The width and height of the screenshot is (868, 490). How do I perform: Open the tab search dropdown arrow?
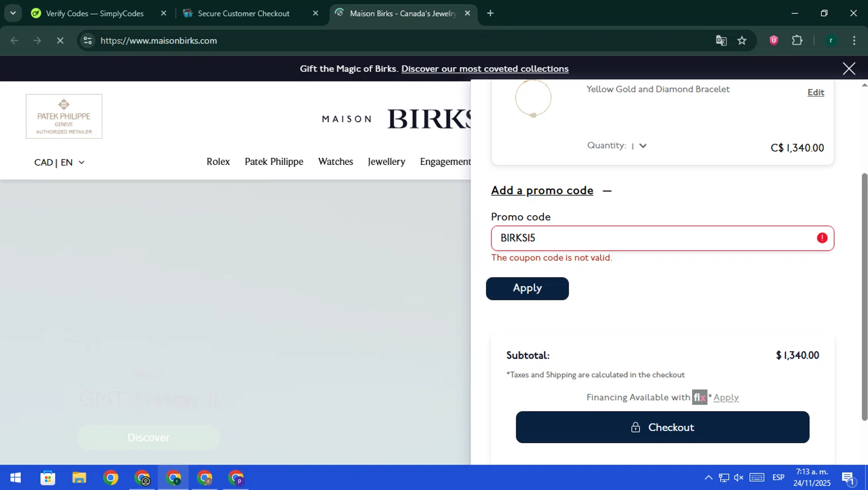point(13,13)
